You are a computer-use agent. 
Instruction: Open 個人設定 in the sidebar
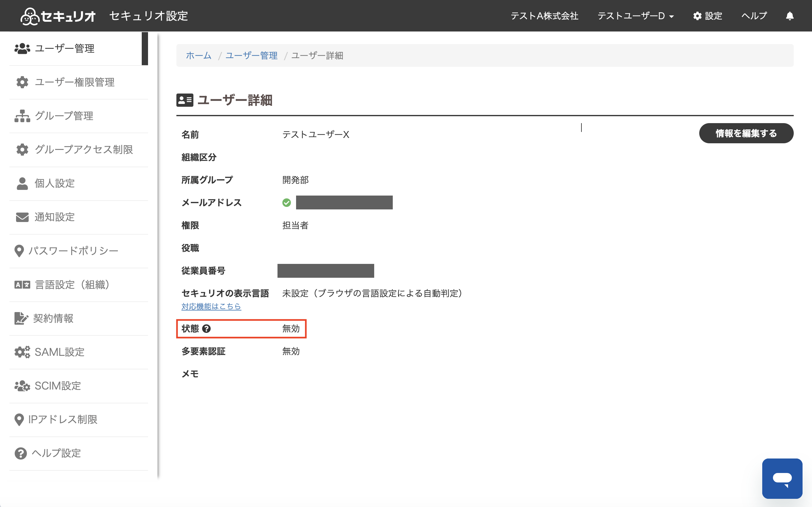pyautogui.click(x=78, y=183)
